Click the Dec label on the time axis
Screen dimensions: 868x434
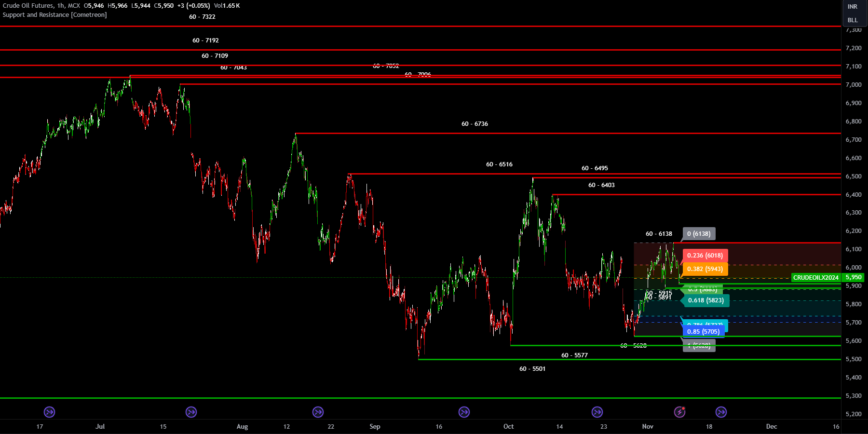click(x=772, y=426)
